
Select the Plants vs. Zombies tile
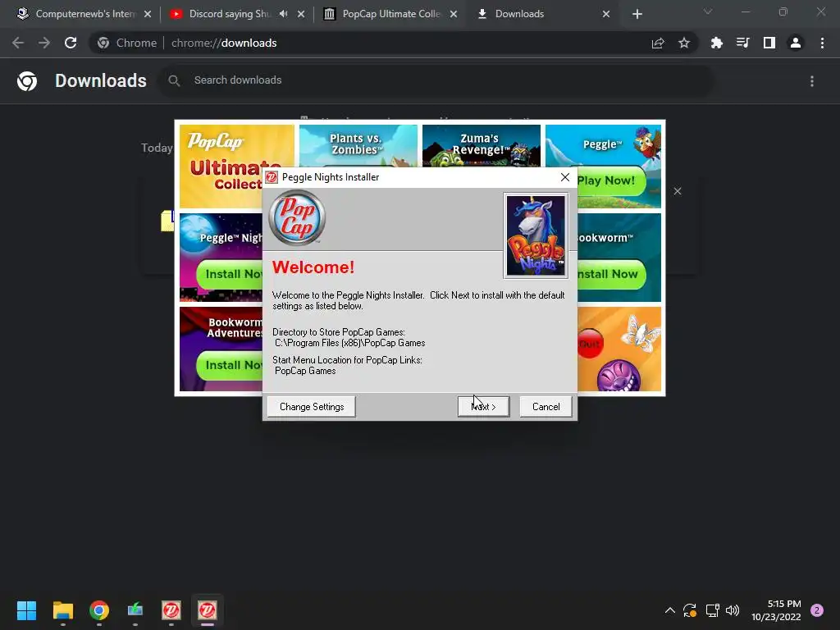click(x=358, y=146)
